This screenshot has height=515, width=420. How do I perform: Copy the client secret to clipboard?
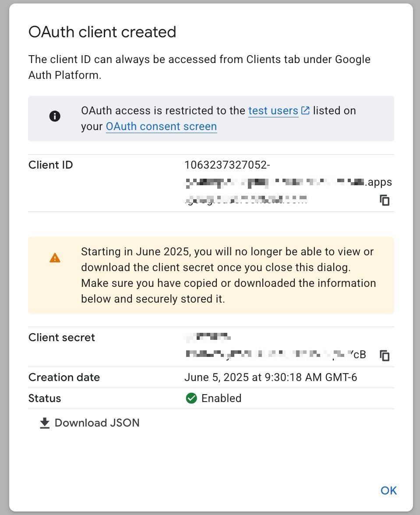click(x=385, y=355)
